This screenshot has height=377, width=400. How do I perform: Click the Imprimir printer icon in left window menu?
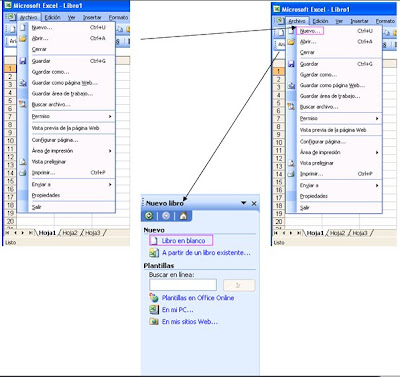pos(23,173)
